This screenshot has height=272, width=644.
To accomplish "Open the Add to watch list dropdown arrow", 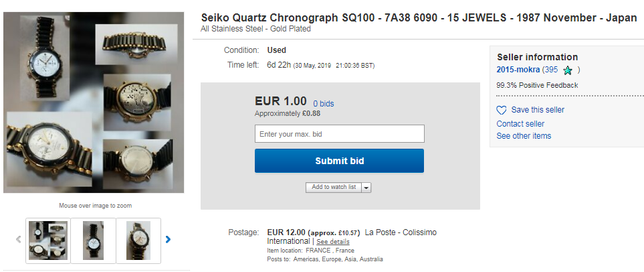I will coord(366,187).
